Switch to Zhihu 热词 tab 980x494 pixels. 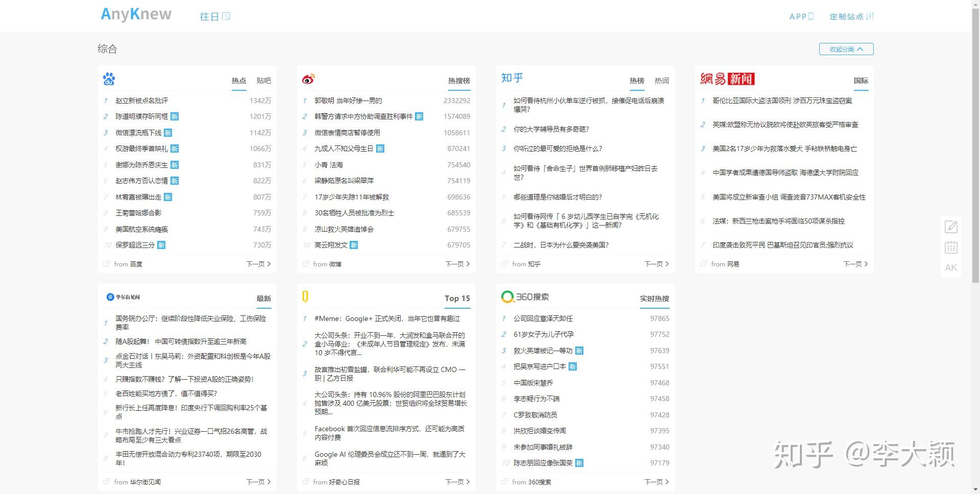click(662, 81)
